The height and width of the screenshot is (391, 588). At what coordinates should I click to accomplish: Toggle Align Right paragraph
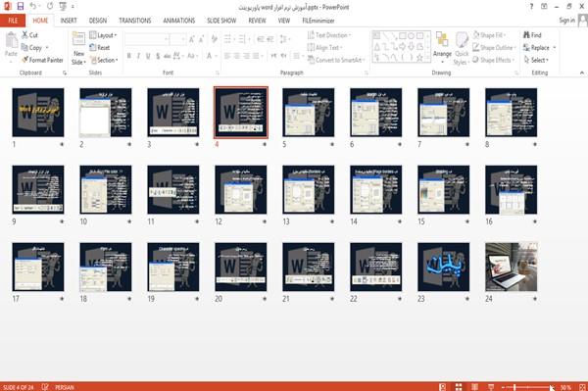pyautogui.click(x=246, y=56)
